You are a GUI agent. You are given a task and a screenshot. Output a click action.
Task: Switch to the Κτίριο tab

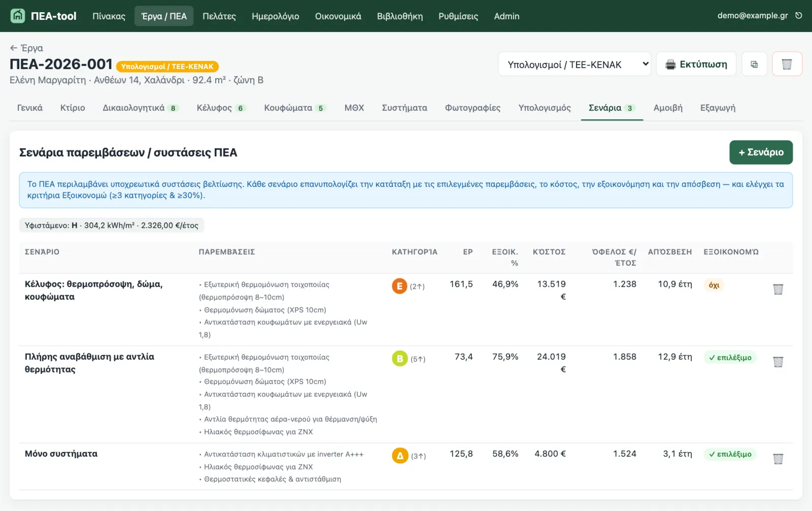pos(73,108)
